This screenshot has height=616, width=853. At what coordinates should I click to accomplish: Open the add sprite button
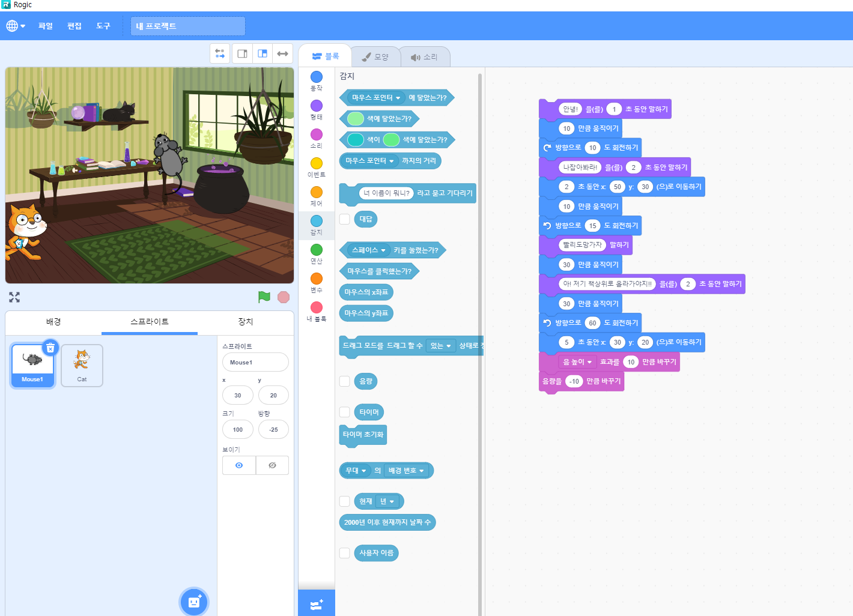[193, 602]
